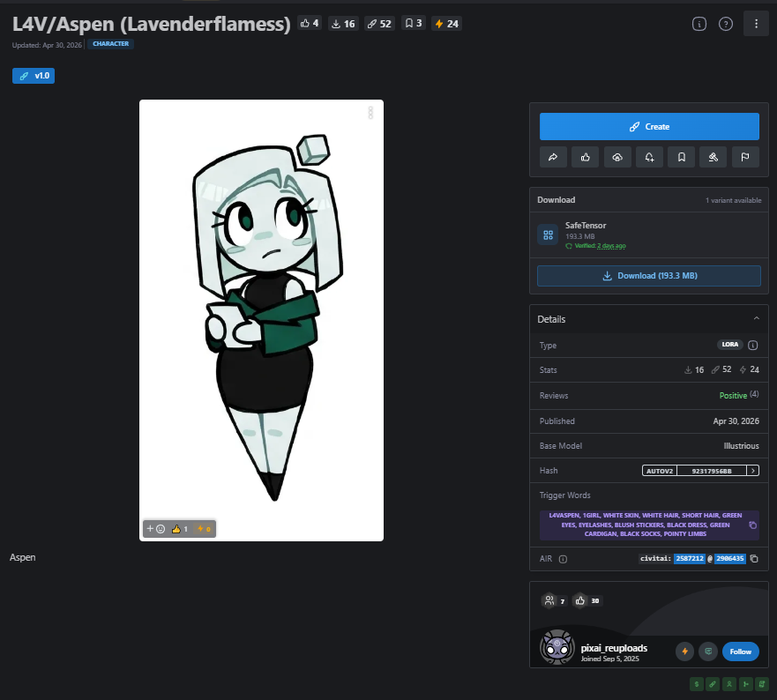
Task: Click the model ID 2587212 in AIR
Action: click(x=690, y=559)
